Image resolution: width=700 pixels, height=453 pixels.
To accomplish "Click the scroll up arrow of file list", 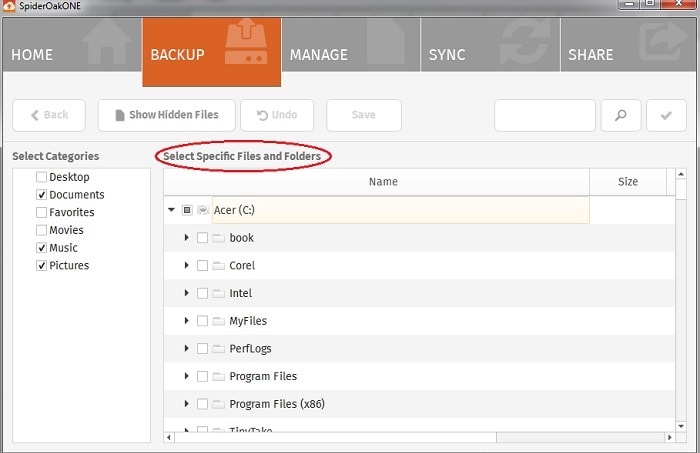I will point(681,175).
